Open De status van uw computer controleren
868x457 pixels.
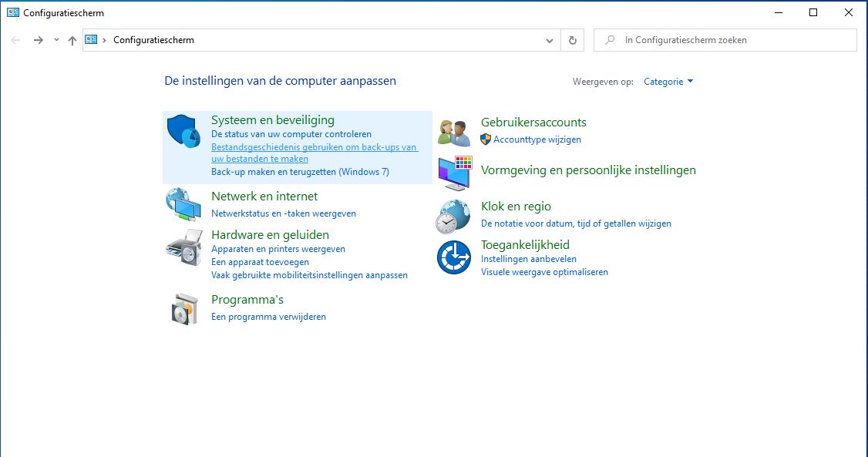click(291, 134)
